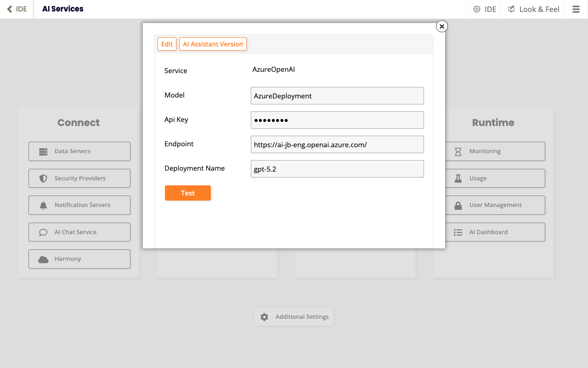Click the Security Providers shield icon
588x368 pixels.
click(x=43, y=178)
